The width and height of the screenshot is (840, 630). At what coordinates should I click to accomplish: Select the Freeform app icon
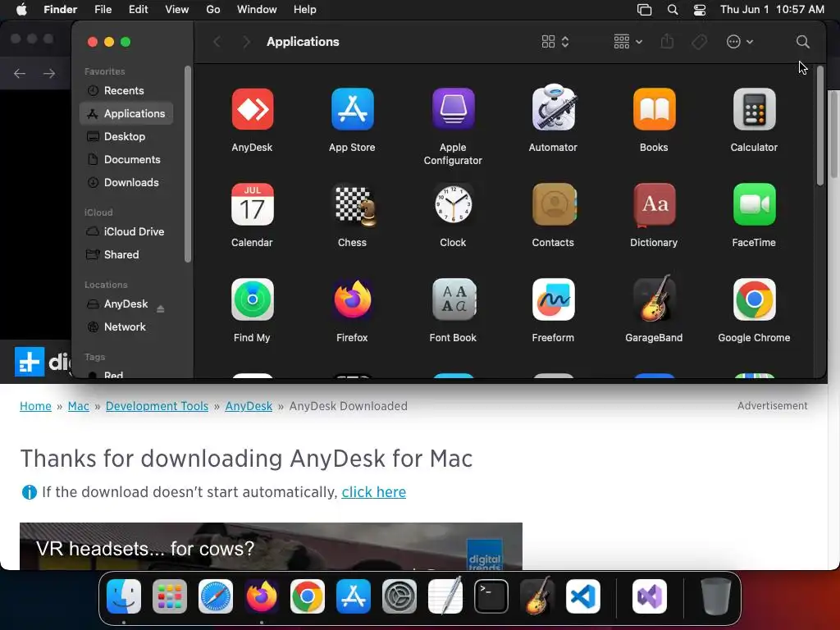(x=554, y=299)
